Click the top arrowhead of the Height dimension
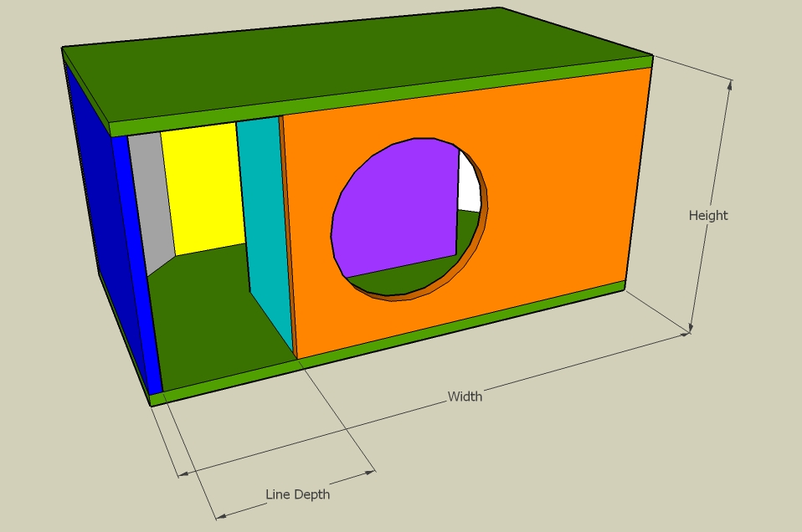Image resolution: width=802 pixels, height=532 pixels. click(x=730, y=84)
